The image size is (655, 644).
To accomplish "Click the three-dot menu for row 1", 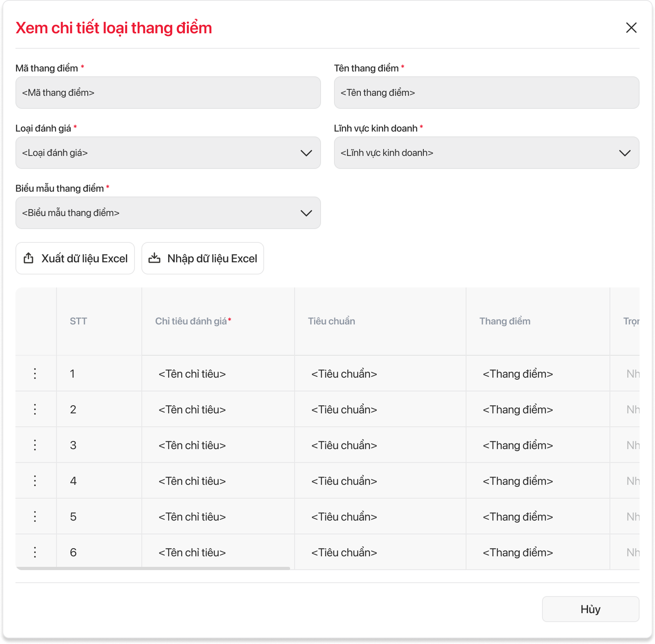I will click(35, 374).
